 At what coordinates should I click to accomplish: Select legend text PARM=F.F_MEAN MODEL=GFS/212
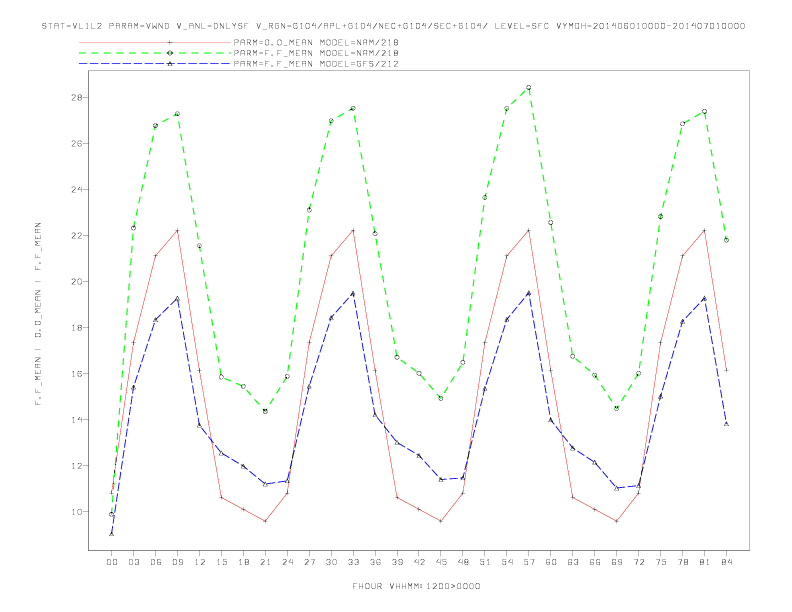click(x=316, y=64)
